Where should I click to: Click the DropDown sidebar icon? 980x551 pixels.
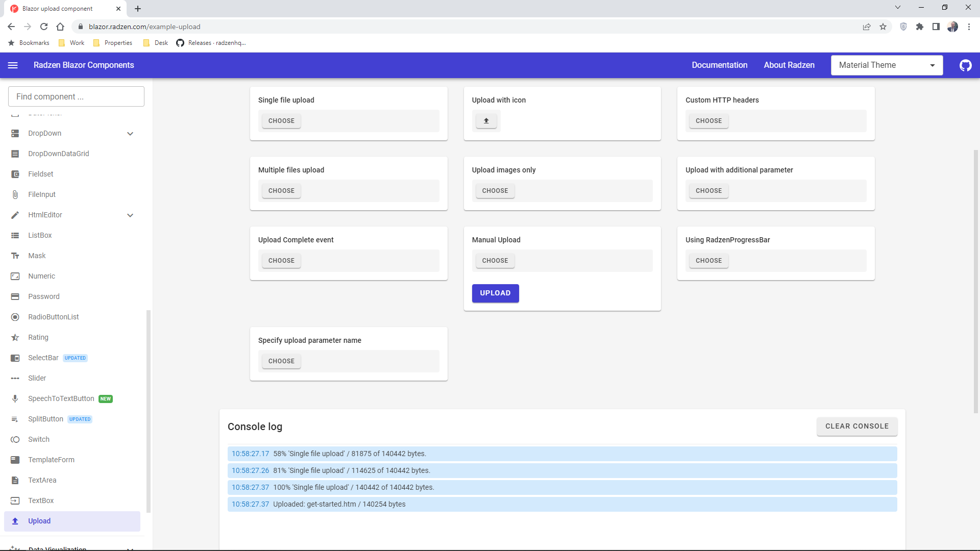[15, 134]
